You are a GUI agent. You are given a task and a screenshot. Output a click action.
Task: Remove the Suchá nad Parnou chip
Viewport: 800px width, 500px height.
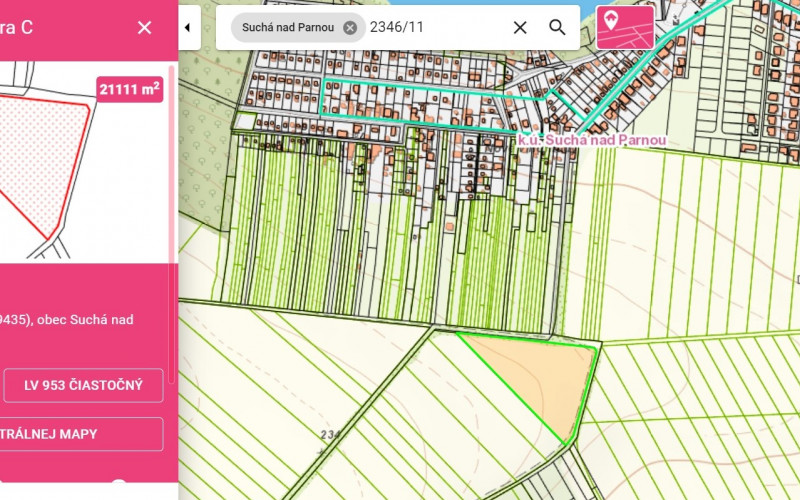(x=349, y=28)
